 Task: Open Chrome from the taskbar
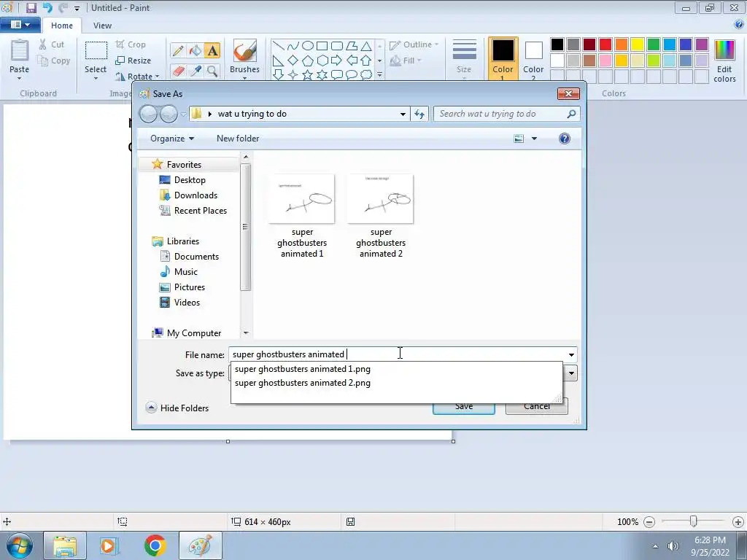click(155, 545)
